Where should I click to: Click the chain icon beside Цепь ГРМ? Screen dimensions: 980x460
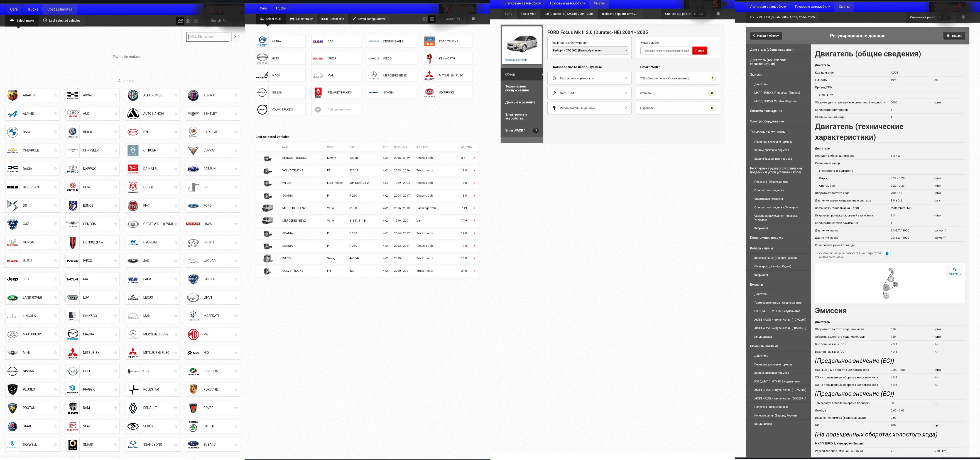pos(554,93)
